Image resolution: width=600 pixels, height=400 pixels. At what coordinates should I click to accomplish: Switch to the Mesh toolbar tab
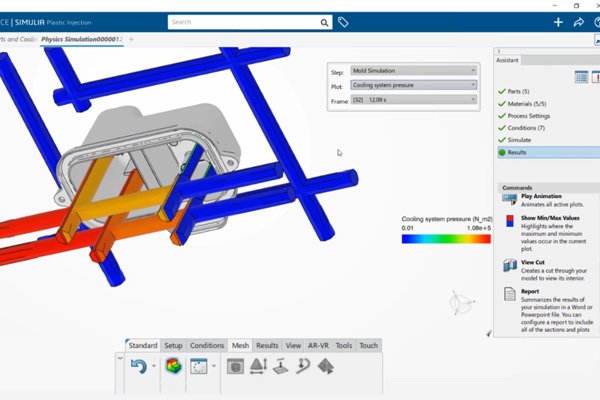pyautogui.click(x=240, y=345)
